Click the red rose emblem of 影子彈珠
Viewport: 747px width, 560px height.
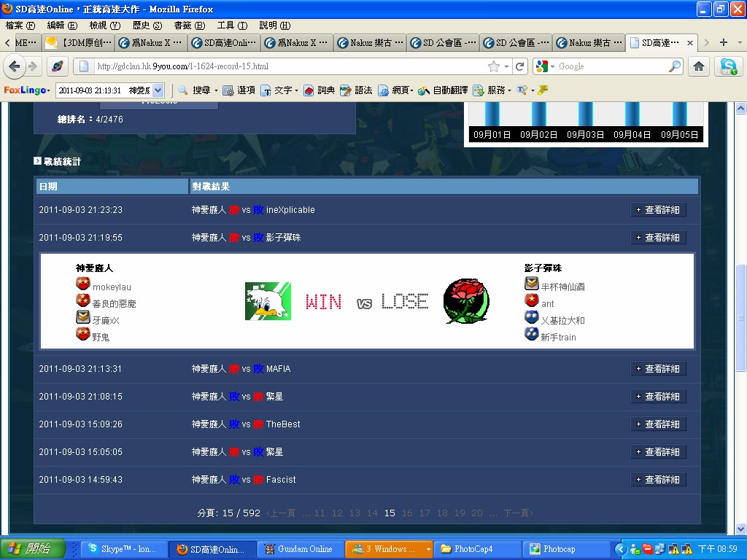click(466, 301)
